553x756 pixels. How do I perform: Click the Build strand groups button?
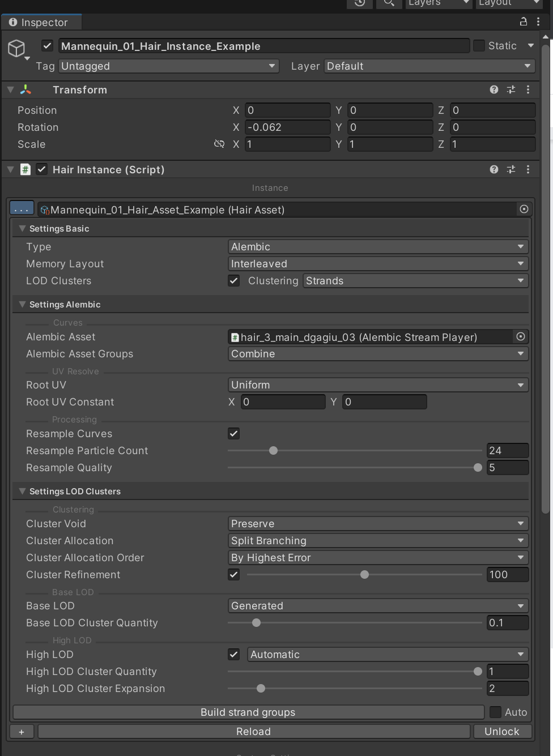coord(248,712)
